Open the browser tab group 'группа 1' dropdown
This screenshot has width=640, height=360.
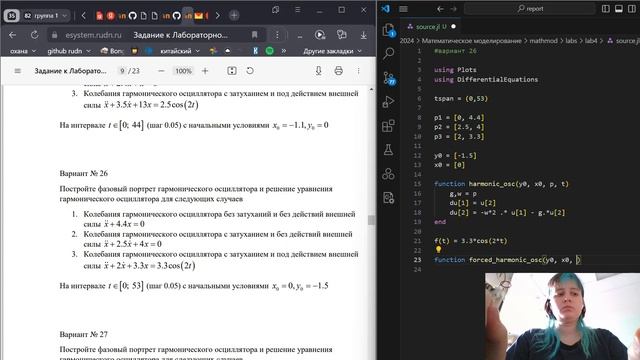[x=46, y=16]
